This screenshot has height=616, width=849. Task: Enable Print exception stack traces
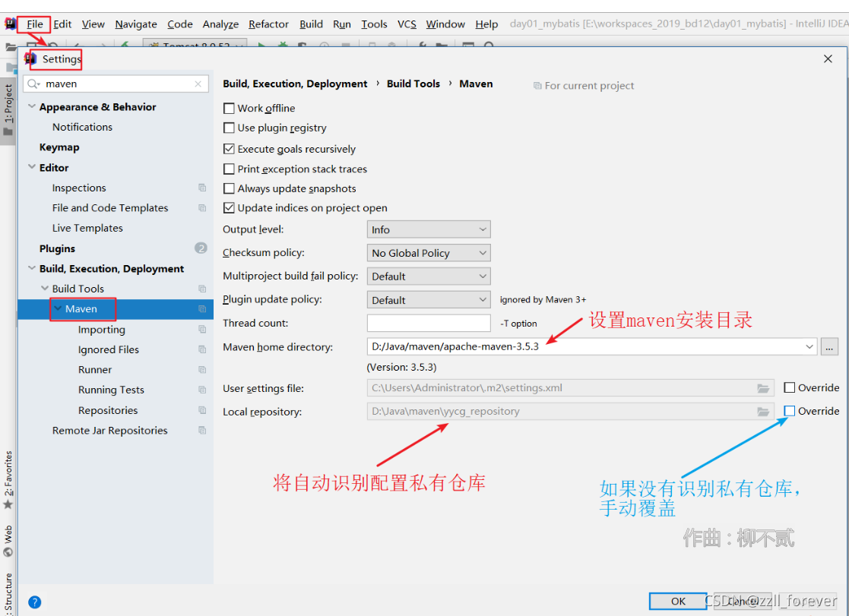(x=229, y=169)
